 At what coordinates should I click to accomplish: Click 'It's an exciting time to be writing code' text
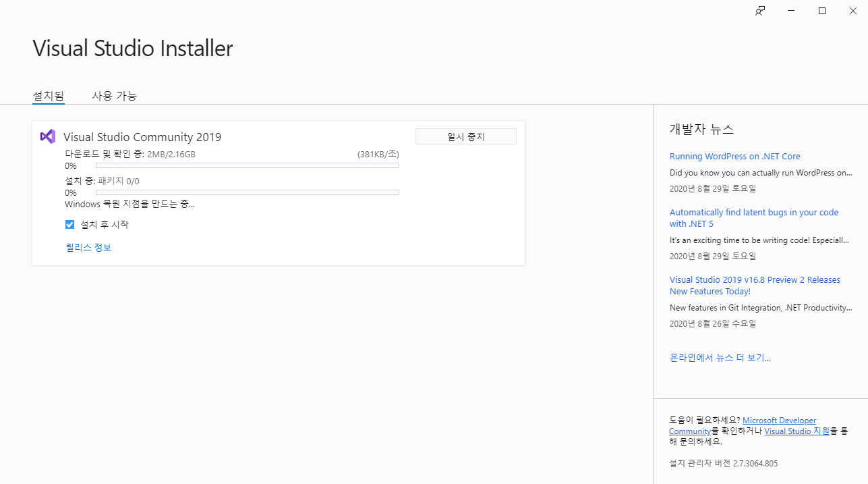pyautogui.click(x=759, y=240)
